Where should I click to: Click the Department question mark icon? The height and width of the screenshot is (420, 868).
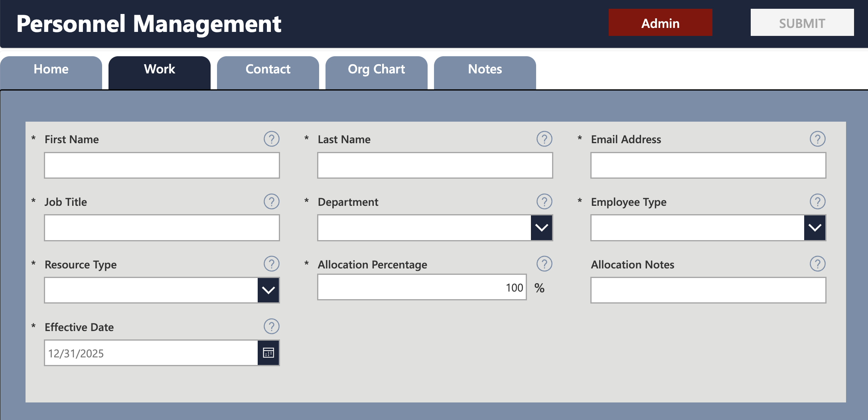pyautogui.click(x=544, y=201)
